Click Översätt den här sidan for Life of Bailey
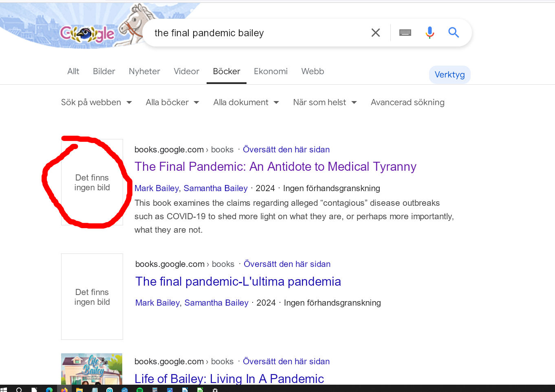Screen dimensions: 555x392 (286, 361)
